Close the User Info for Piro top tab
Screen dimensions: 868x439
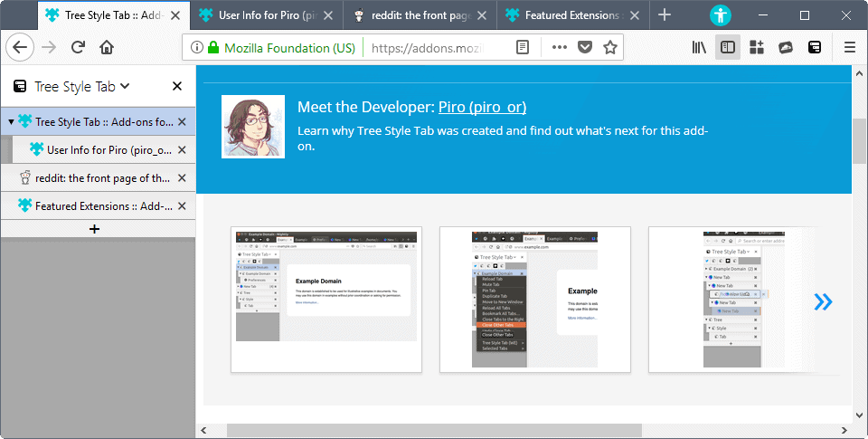[328, 15]
